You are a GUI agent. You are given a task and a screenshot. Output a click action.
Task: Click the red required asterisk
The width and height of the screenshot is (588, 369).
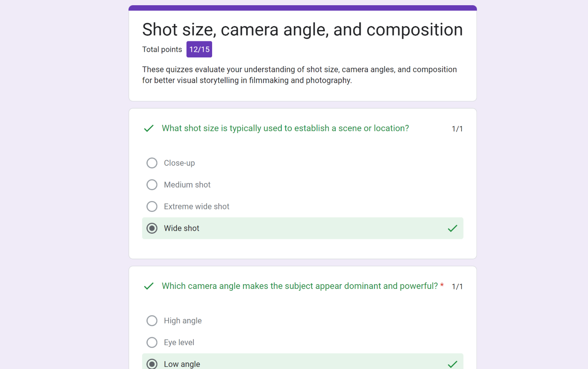[x=442, y=286]
